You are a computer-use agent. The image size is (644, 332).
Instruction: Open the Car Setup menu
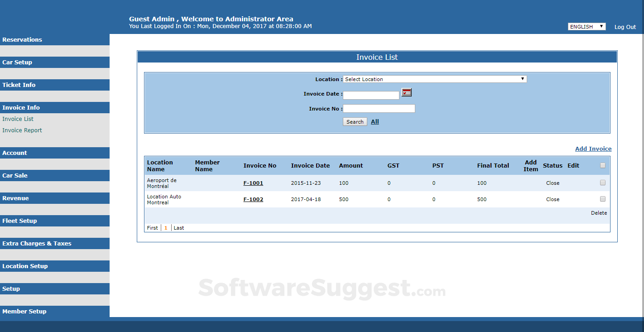coord(17,62)
